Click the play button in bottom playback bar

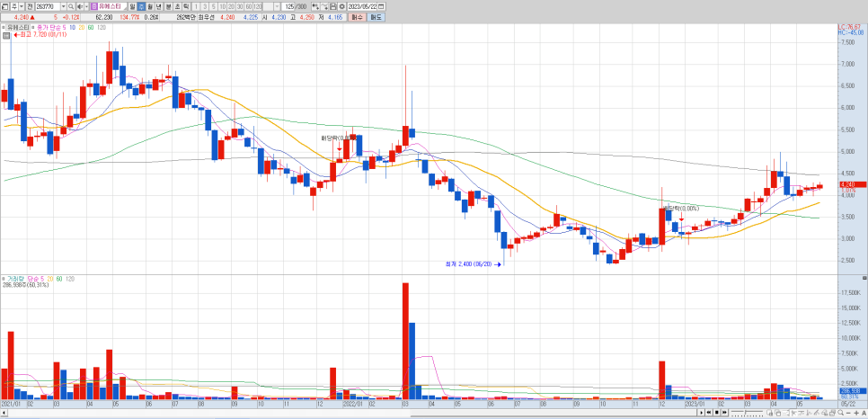point(702,413)
